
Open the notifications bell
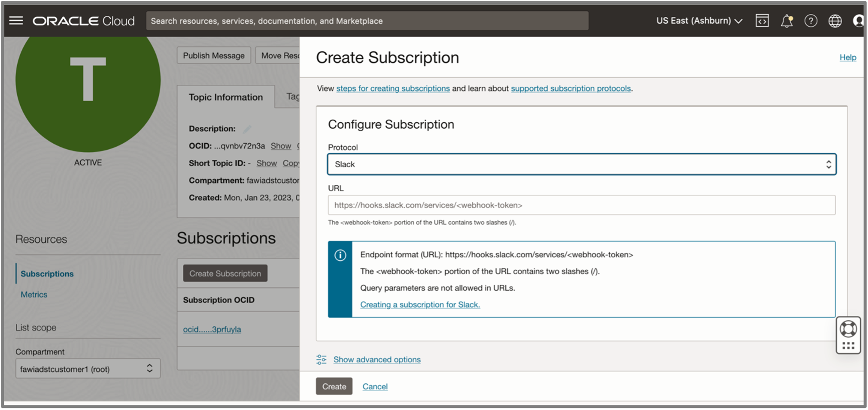click(x=787, y=20)
